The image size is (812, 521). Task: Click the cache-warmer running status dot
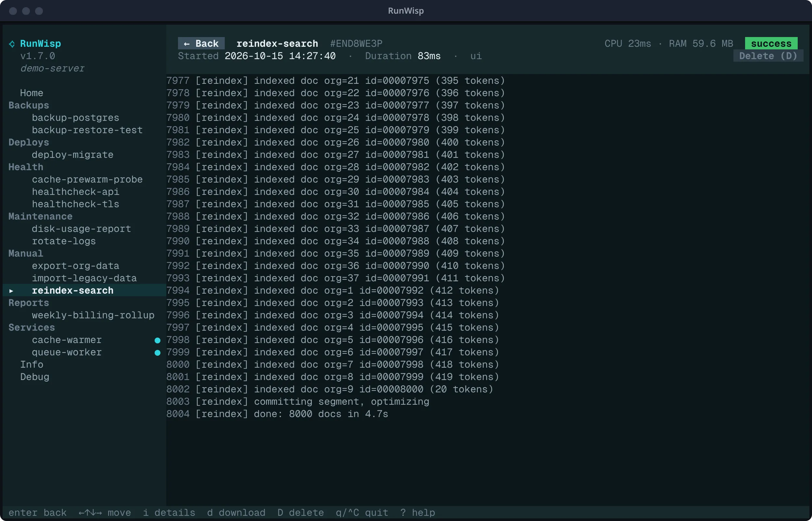(157, 340)
